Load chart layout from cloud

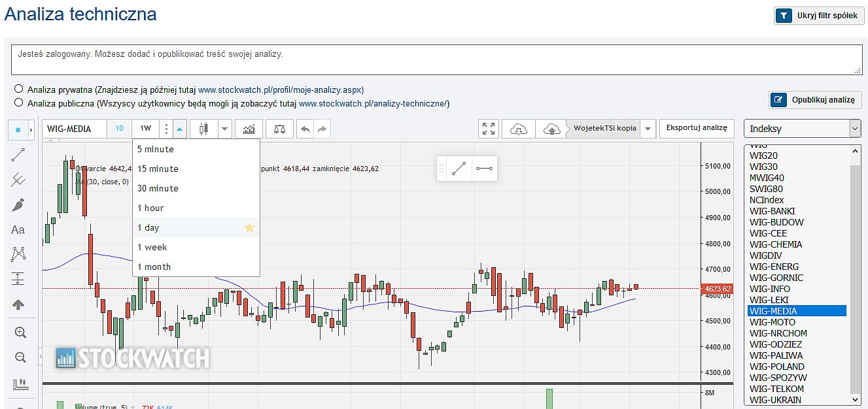coord(518,129)
